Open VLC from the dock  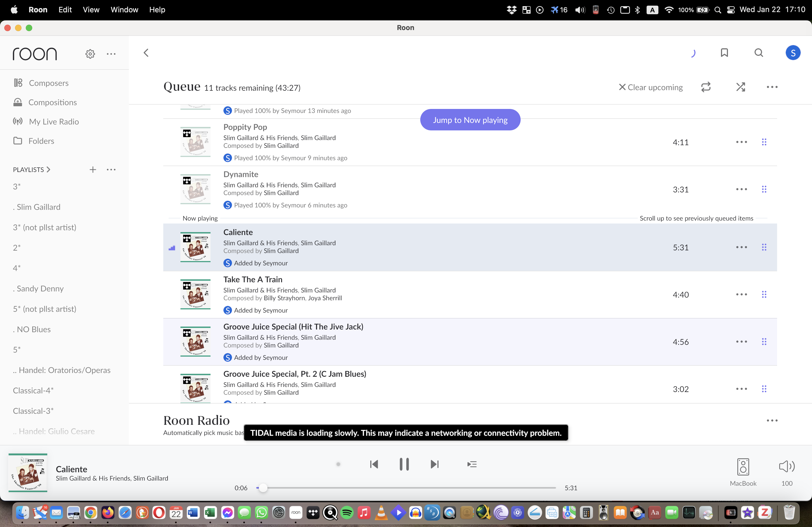pyautogui.click(x=381, y=512)
